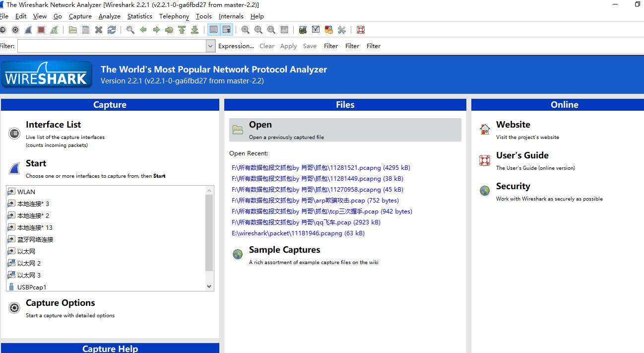Open the Capture menu

[x=80, y=16]
